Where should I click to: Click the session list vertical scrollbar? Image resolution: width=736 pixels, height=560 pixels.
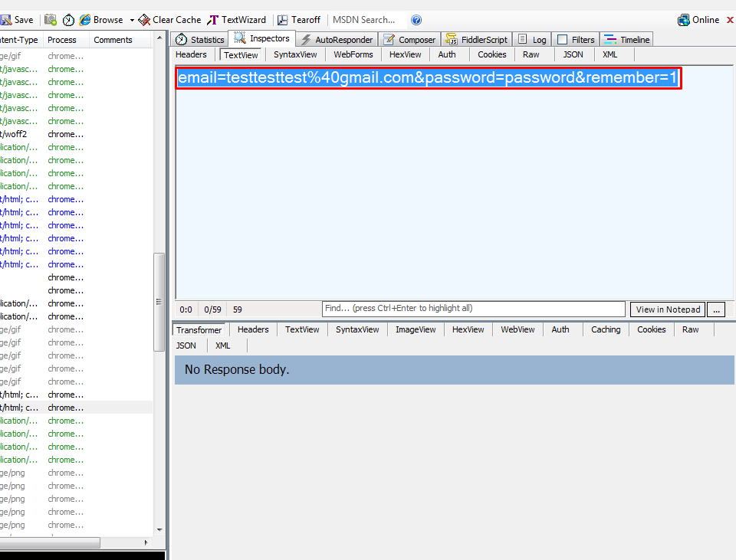[159, 302]
